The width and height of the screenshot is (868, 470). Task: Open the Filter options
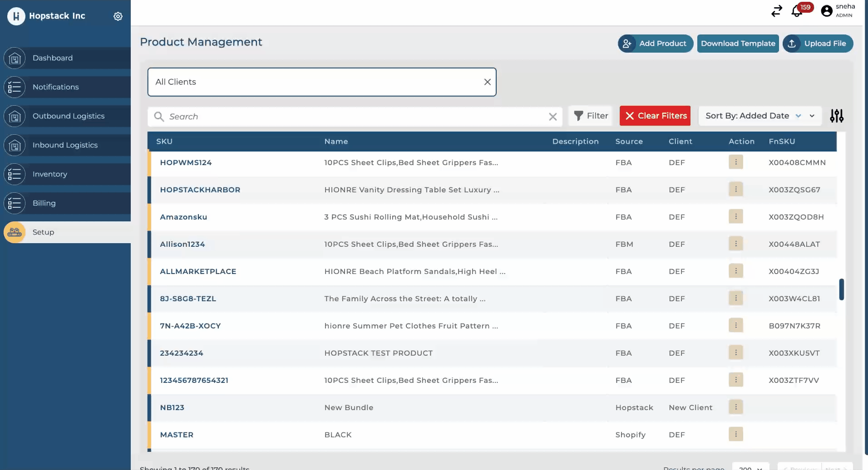(x=591, y=116)
